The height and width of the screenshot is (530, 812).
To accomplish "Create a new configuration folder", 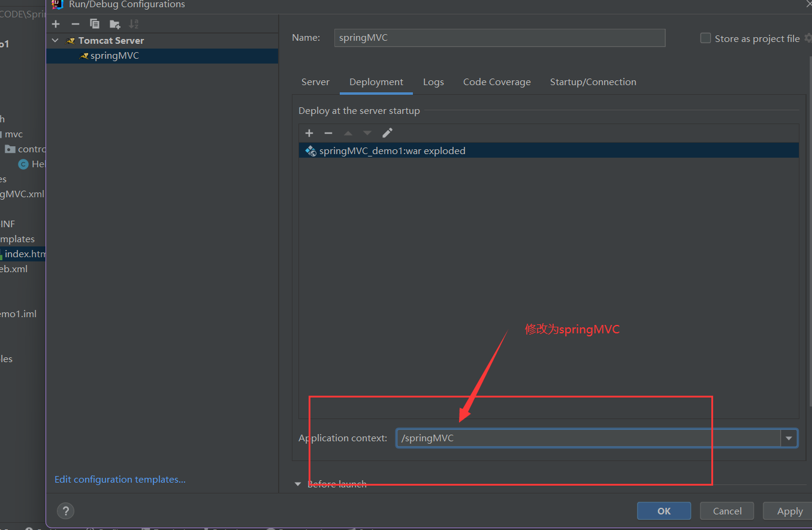I will [x=114, y=24].
